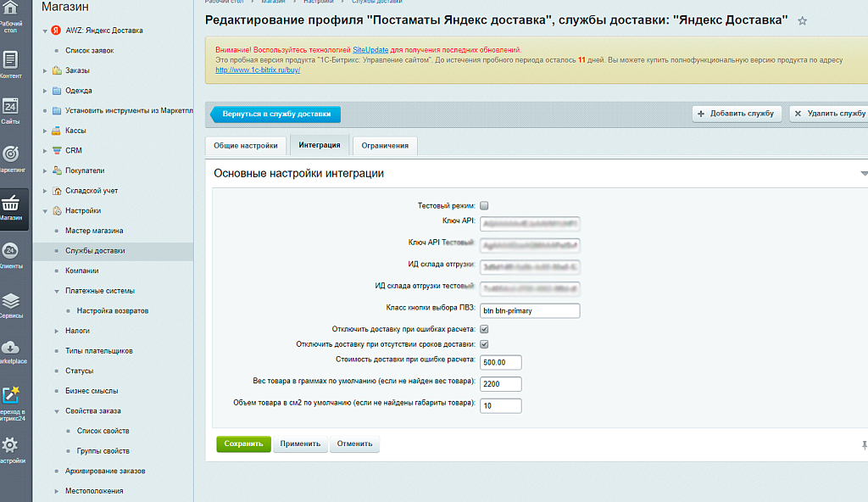Open the Общие настройки tab
The image size is (868, 502).
[x=245, y=145]
